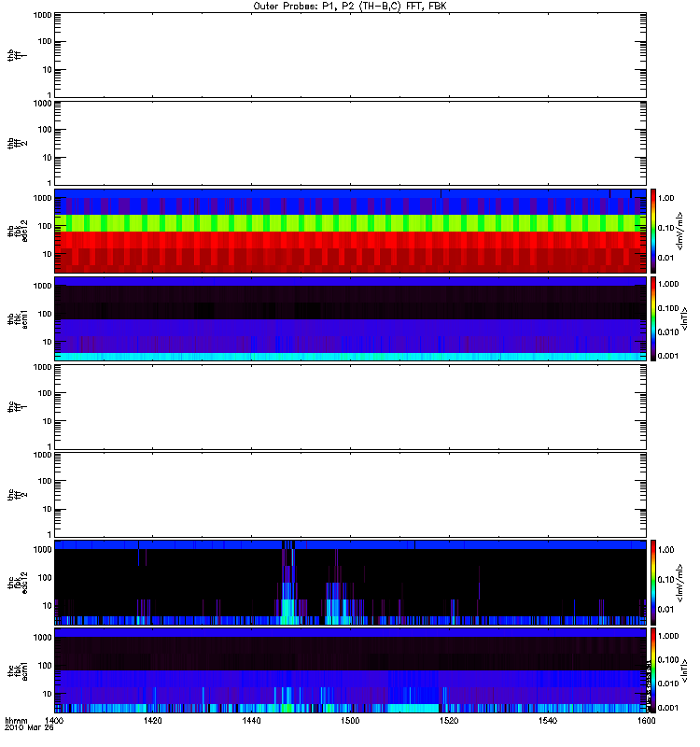Click the 0.001 tick on thb scm1 color bar

pyautogui.click(x=668, y=356)
